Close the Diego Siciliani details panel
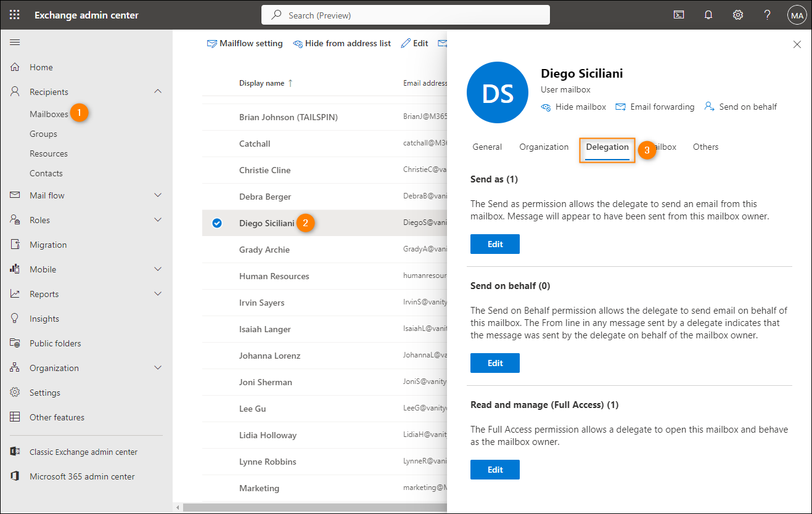Screen dimensions: 812x514 point(797,44)
